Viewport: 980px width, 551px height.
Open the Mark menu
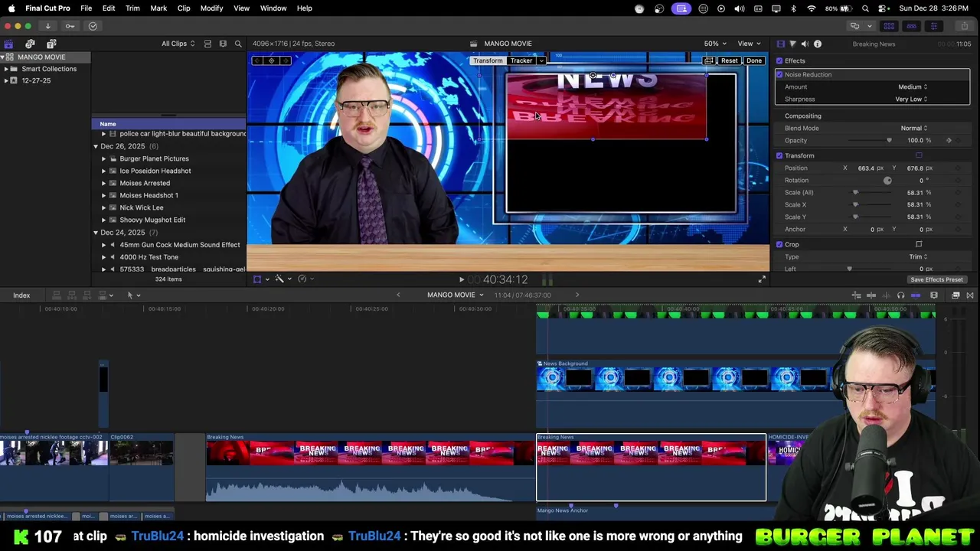click(x=158, y=8)
